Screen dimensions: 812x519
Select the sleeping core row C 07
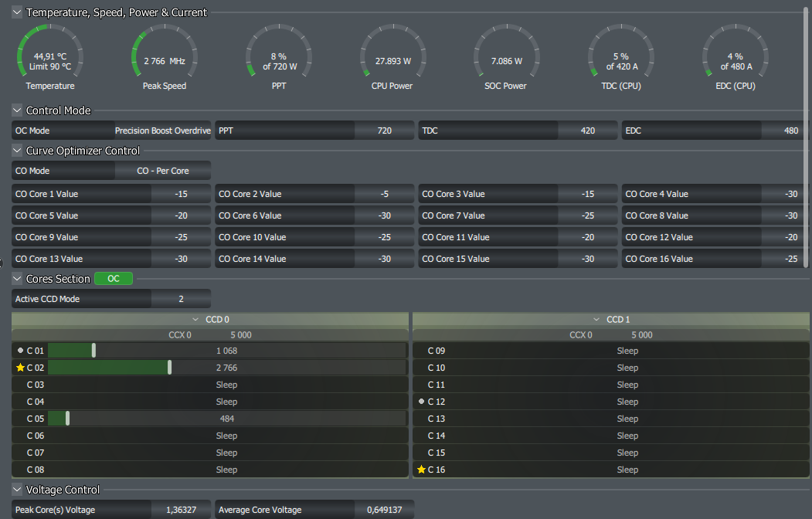pos(209,453)
